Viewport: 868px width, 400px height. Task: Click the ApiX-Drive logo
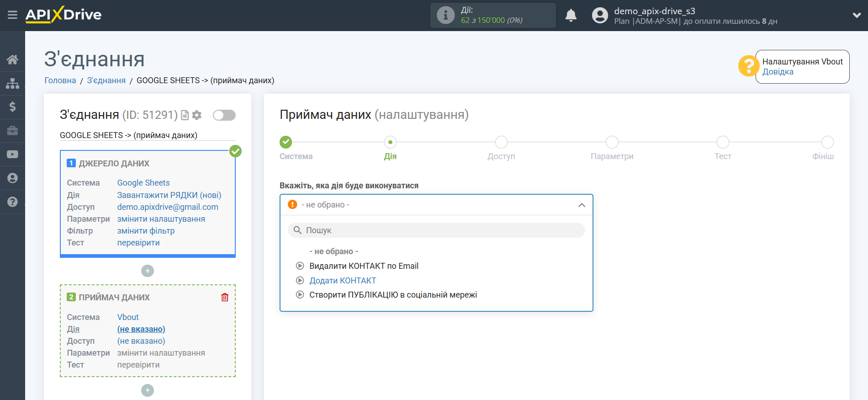click(x=64, y=15)
